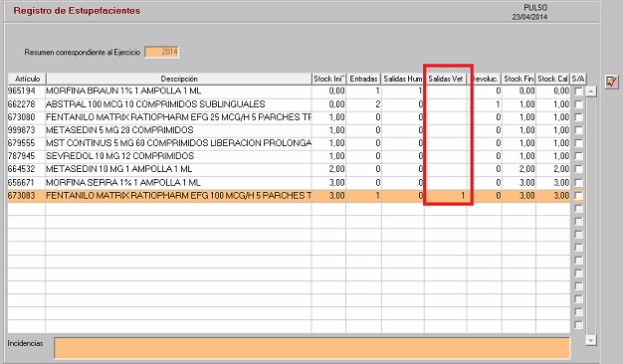Click the S/A column header
Viewport: 623px width, 364px height.
coord(578,79)
